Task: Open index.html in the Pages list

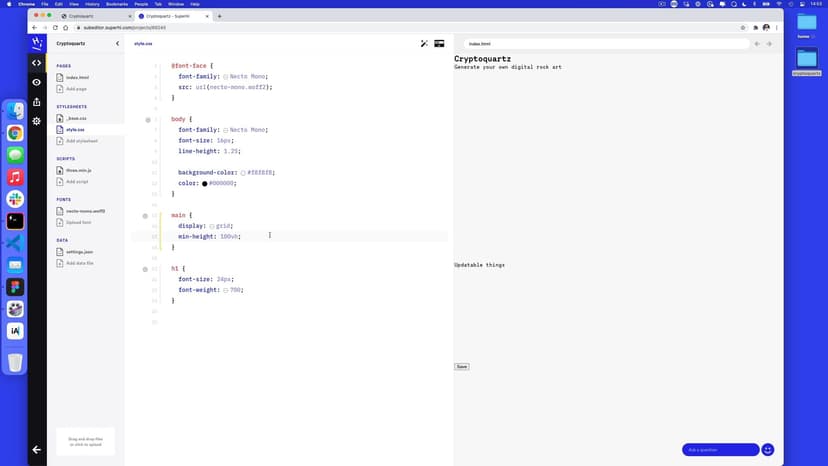Action: tap(78, 77)
